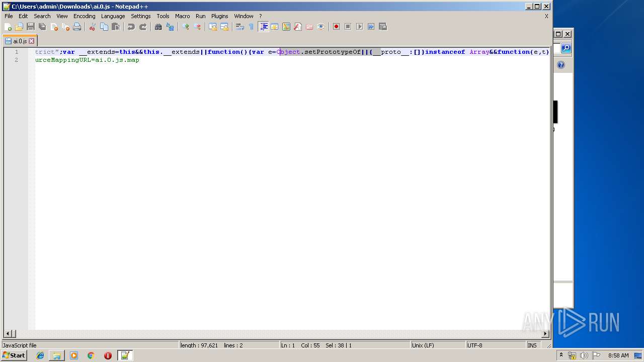
Task: Toggle the Function List panel icon
Action: [298, 27]
